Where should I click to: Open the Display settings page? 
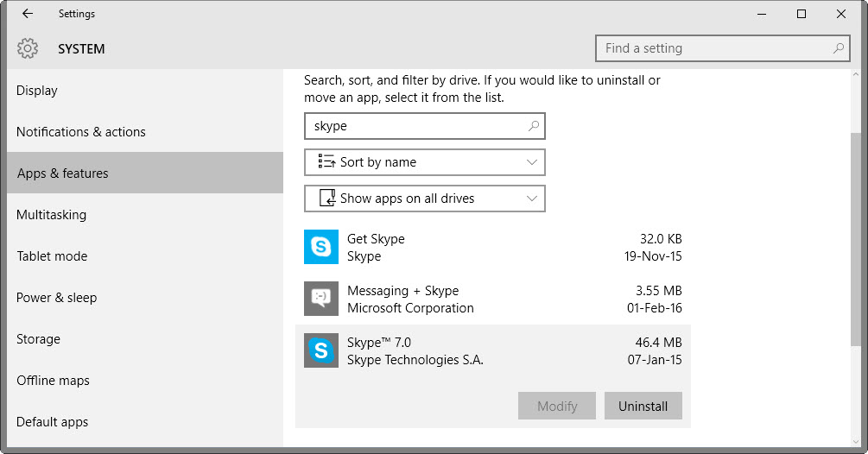(145, 90)
